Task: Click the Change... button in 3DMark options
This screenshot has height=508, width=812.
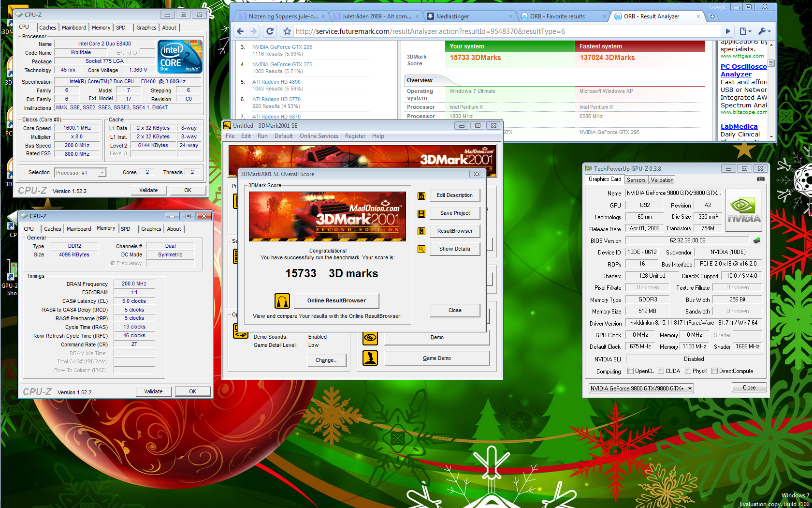Action: pyautogui.click(x=327, y=360)
